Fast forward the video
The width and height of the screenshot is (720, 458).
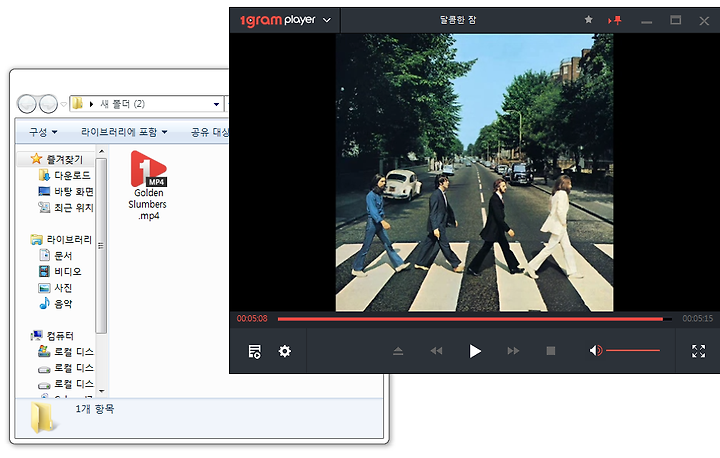click(513, 351)
